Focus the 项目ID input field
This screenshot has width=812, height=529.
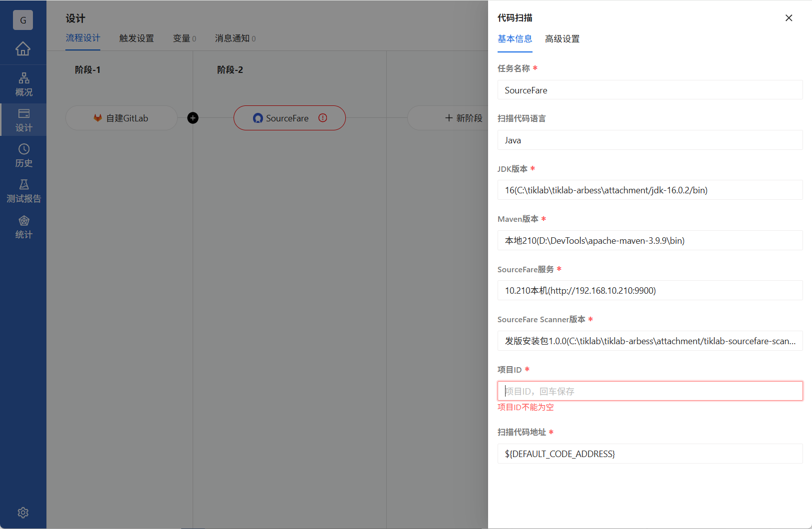[650, 391]
